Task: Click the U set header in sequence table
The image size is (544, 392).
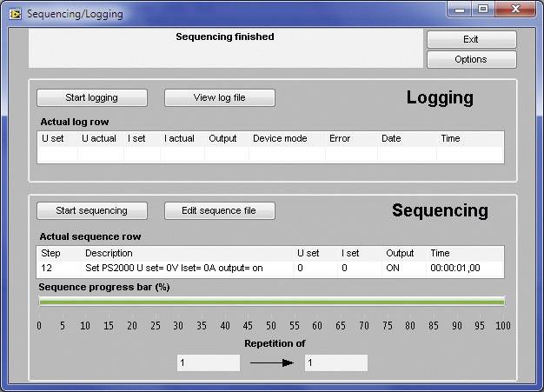Action: point(308,253)
